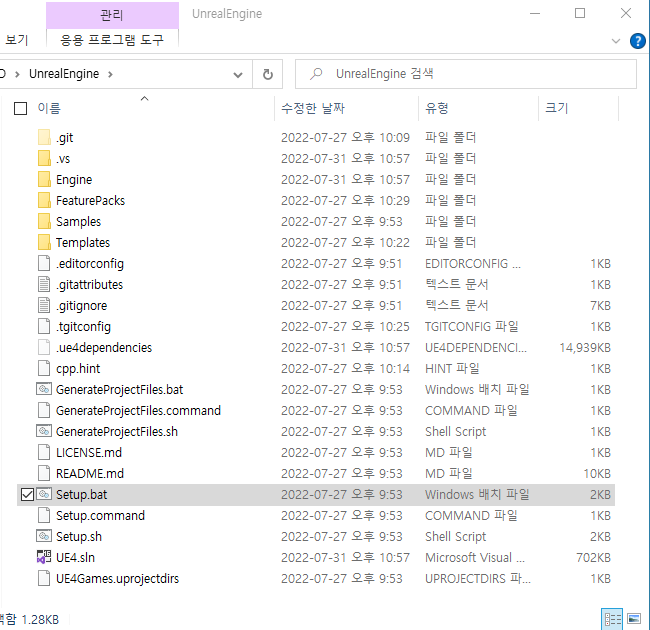650x630 pixels.
Task: Refresh the UnrealEngine folder view
Action: point(268,74)
